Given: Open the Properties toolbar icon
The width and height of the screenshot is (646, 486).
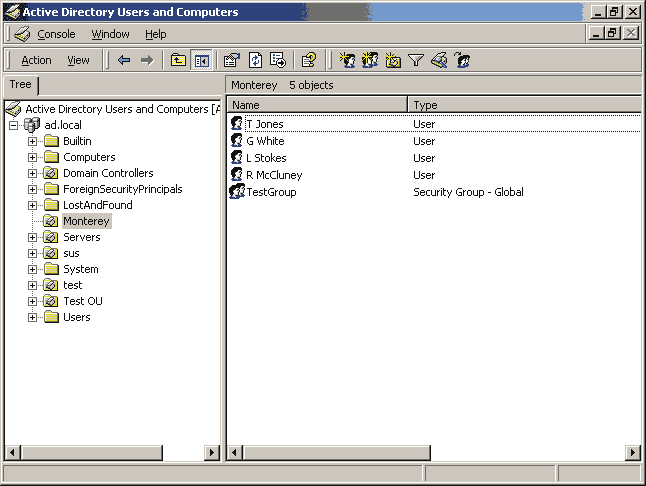Looking at the screenshot, I should (232, 60).
